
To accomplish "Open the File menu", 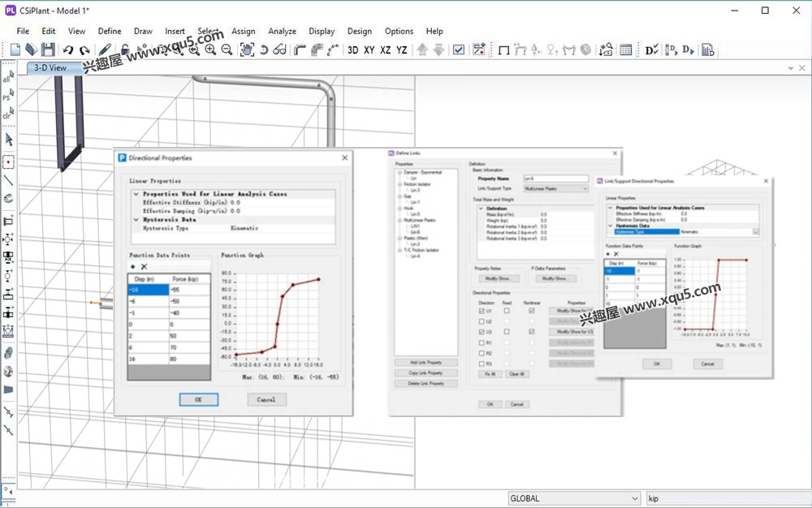I will coord(23,31).
